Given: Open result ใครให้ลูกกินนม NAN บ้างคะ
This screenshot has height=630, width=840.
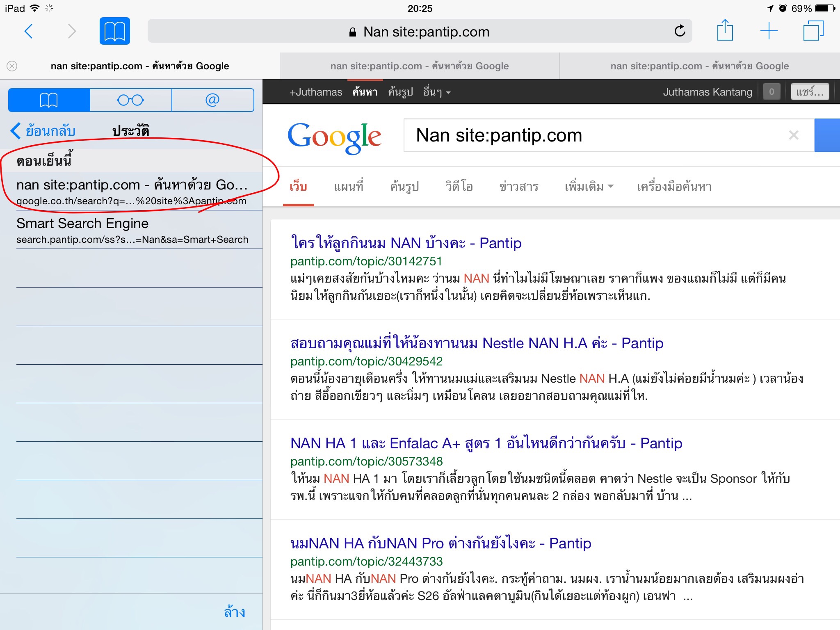Looking at the screenshot, I should point(406,243).
